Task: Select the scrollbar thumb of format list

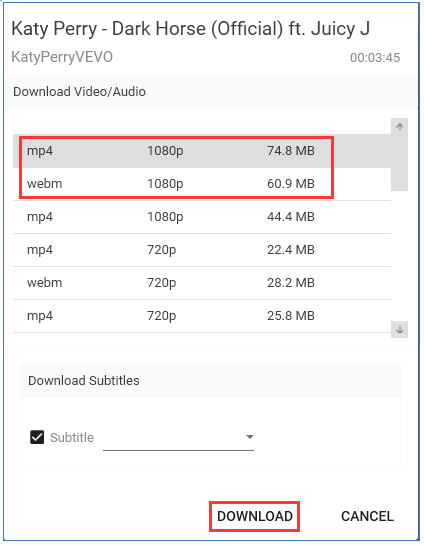Action: (x=399, y=163)
